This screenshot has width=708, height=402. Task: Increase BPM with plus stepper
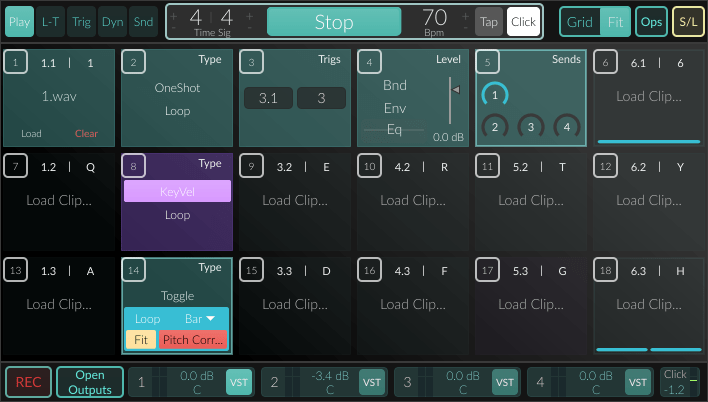pos(465,16)
